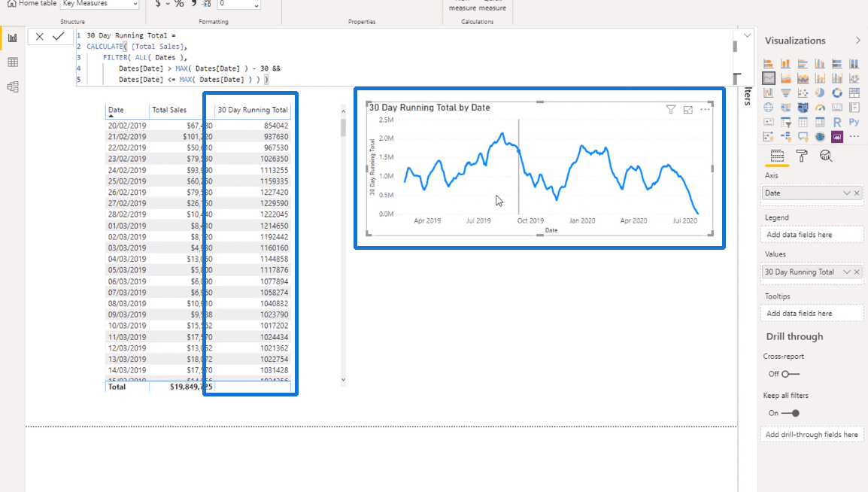Screen dimensions: 868x492
Task: Get more visuals via ellipsis
Action: click(854, 136)
